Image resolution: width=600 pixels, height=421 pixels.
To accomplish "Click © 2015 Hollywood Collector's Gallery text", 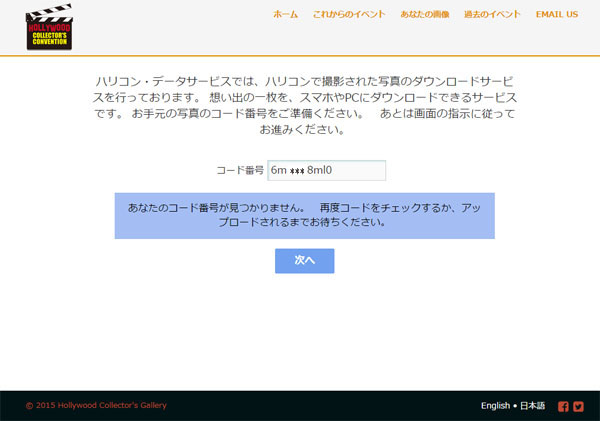I will click(x=96, y=405).
